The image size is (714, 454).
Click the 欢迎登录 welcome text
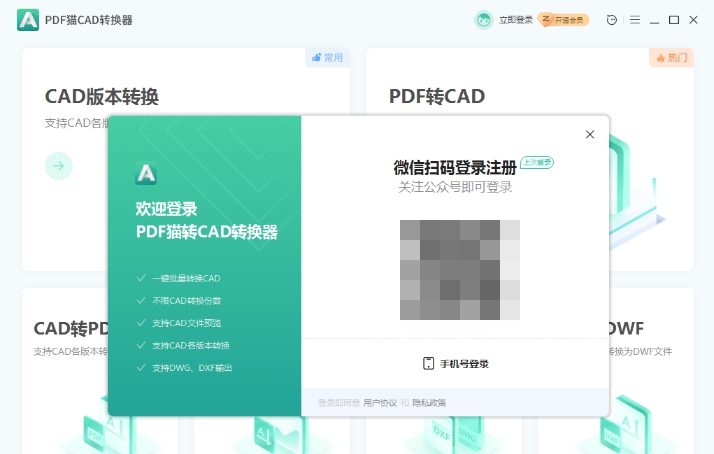(166, 209)
